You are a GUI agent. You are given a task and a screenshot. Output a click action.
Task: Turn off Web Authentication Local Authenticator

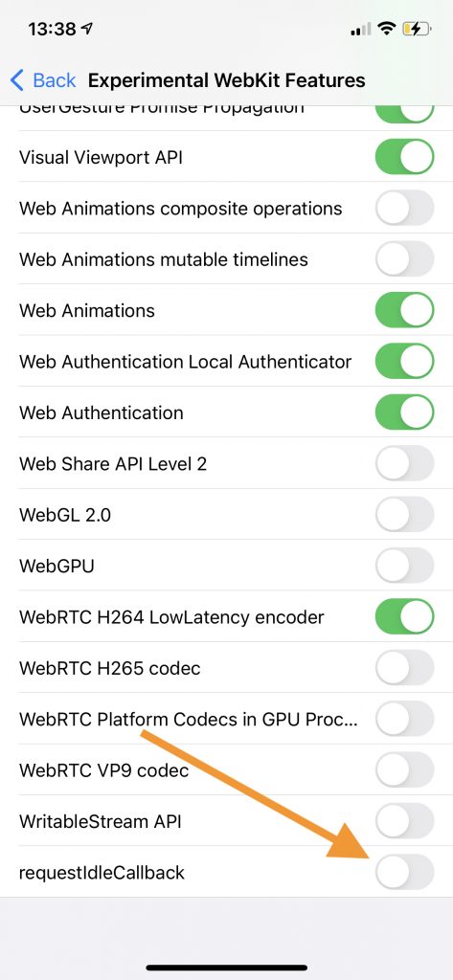coord(404,361)
